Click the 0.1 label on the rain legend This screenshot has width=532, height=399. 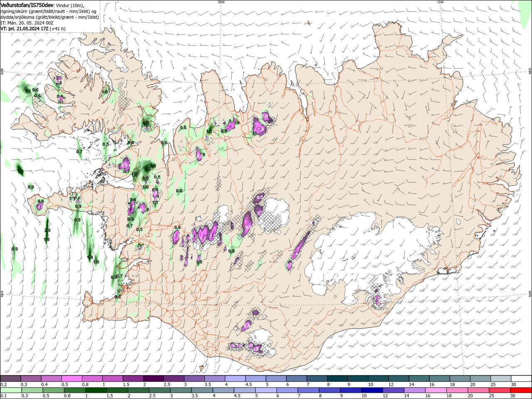click(x=3, y=396)
